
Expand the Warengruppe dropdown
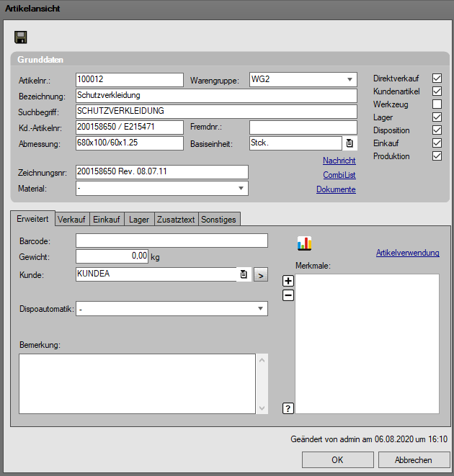coord(350,79)
